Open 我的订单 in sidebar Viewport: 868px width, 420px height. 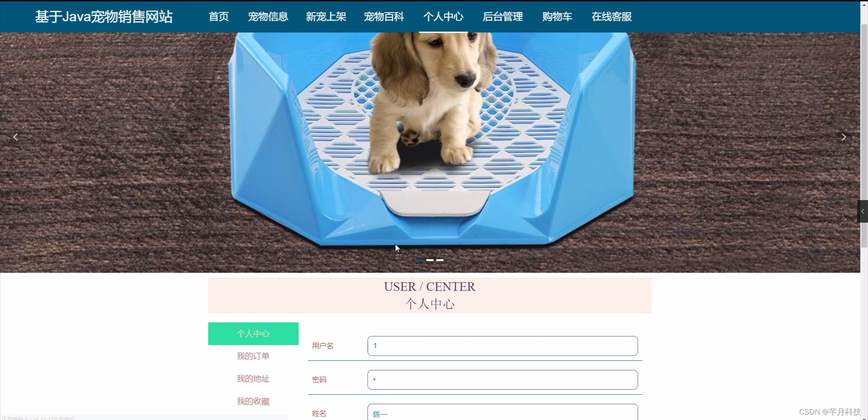pyautogui.click(x=253, y=356)
